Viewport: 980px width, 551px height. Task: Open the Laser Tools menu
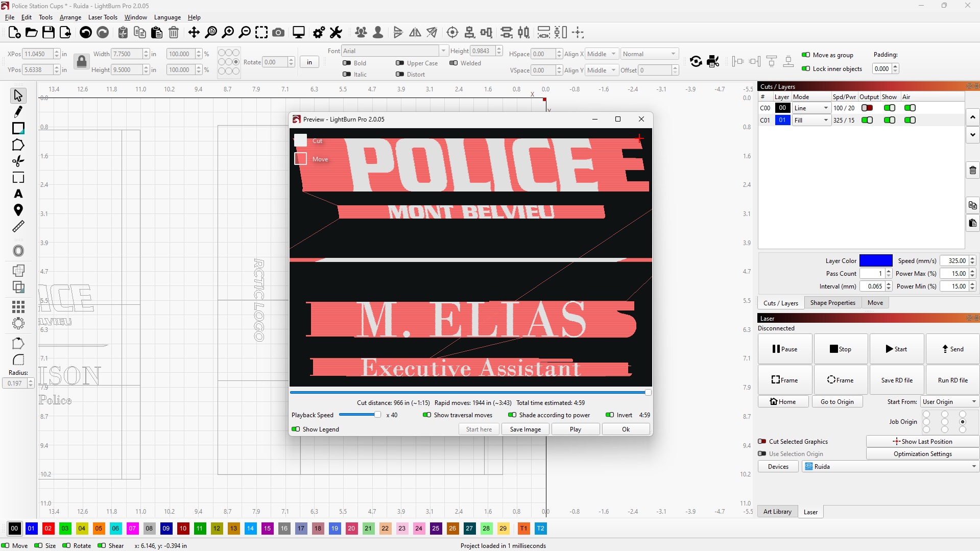click(103, 17)
